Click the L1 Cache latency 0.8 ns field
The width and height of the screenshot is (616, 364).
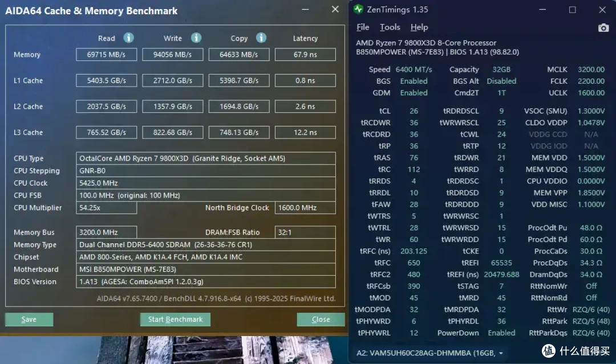[305, 80]
